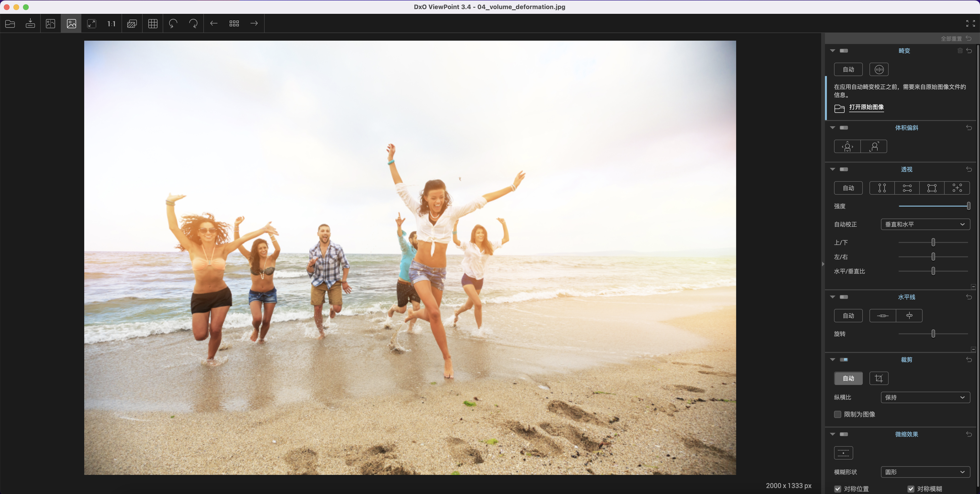The image size is (980, 494).
Task: Click the 打开原始图像 link
Action: (x=866, y=107)
